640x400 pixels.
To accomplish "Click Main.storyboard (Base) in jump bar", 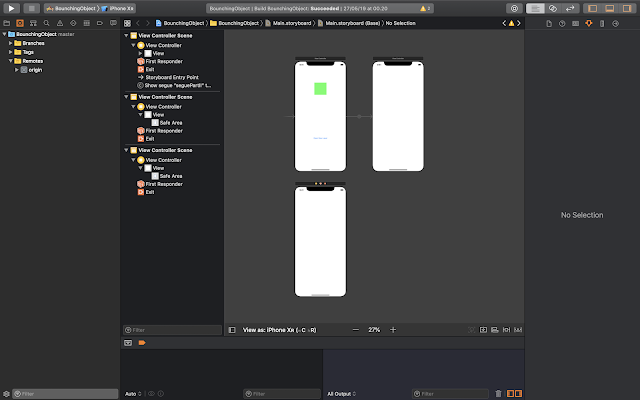I will click(x=349, y=23).
